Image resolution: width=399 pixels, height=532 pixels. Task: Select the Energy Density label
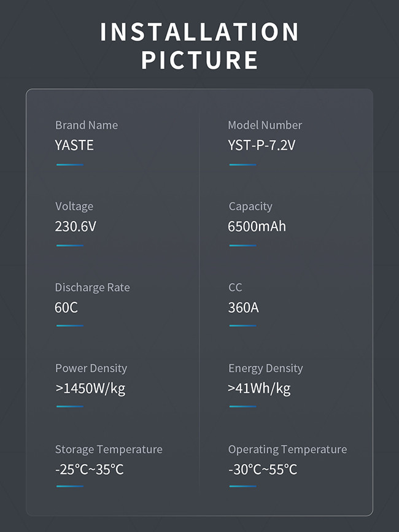pos(266,368)
